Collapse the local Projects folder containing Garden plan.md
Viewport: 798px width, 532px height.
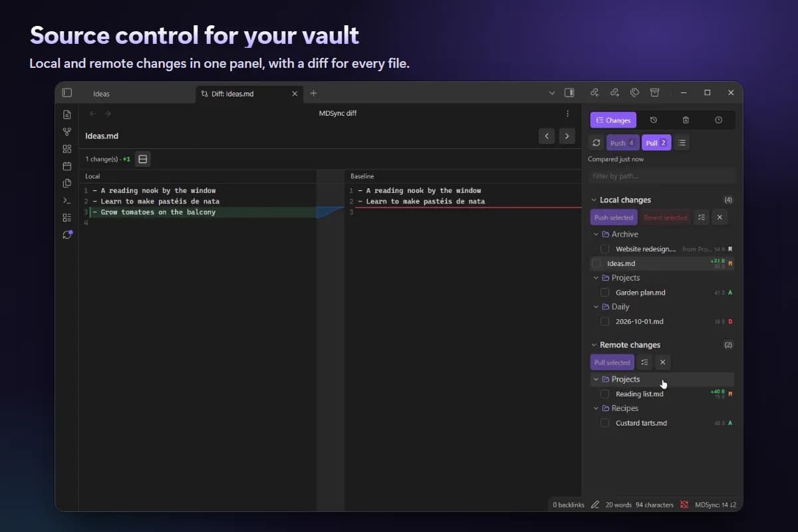(596, 278)
